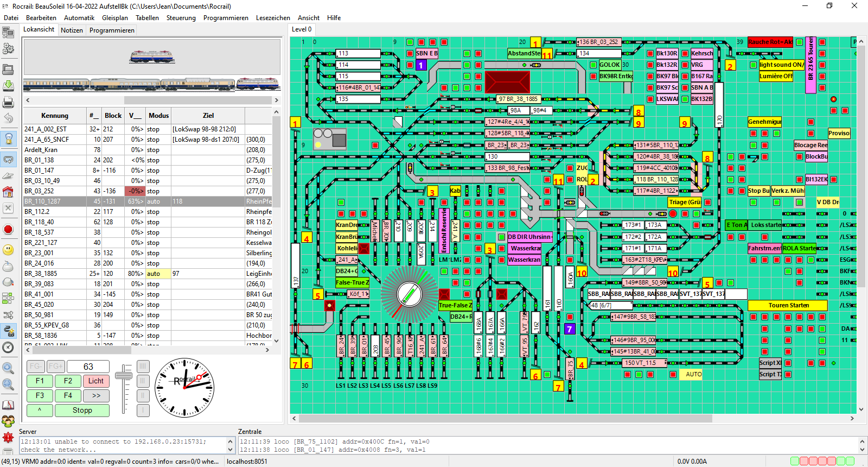Toggle Licht function button

[96, 381]
